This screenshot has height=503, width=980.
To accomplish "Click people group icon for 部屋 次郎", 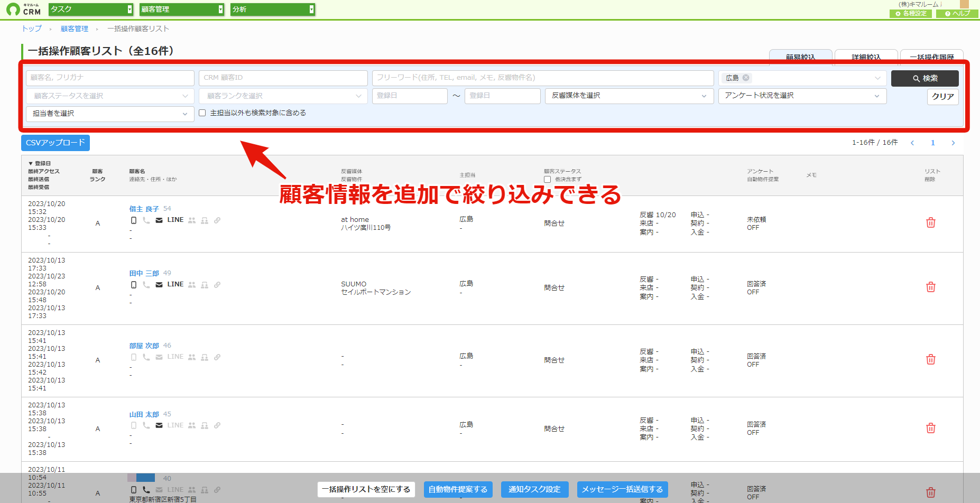I will (192, 357).
